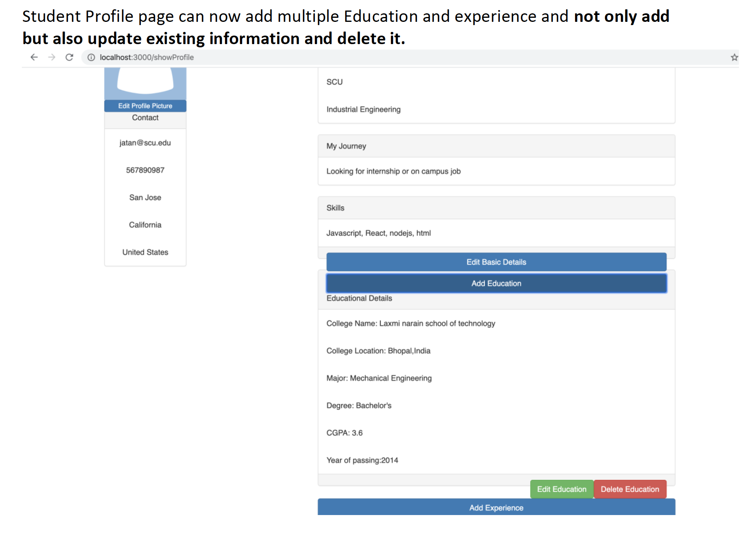756x547 pixels.
Task: Reload the showProfile page
Action: pos(70,57)
